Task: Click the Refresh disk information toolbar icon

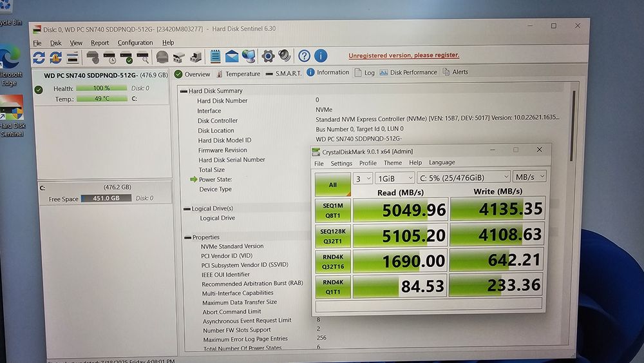Action: 39,57
